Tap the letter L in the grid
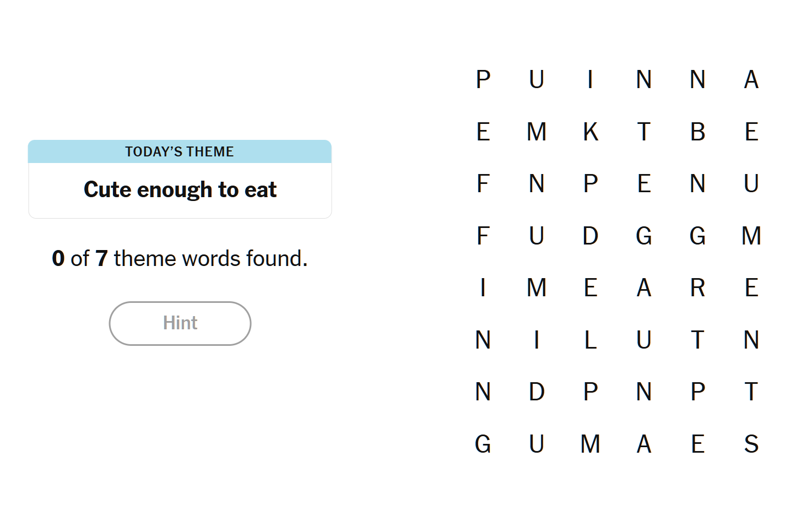The image size is (812, 505). (590, 340)
